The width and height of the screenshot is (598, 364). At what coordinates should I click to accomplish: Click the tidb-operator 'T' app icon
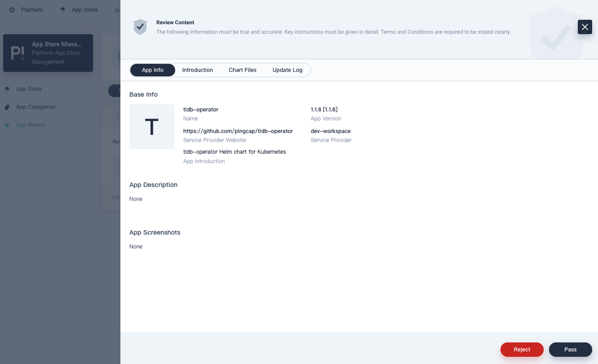pos(152,127)
